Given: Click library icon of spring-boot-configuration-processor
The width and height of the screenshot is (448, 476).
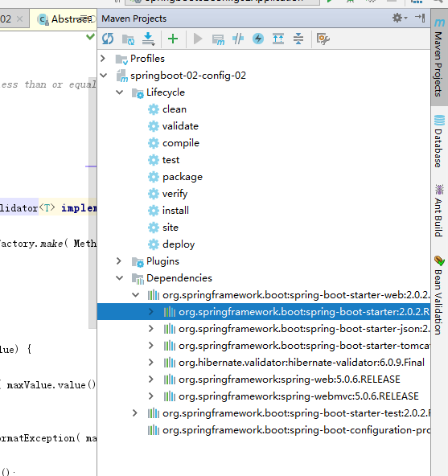Looking at the screenshot, I should (154, 430).
